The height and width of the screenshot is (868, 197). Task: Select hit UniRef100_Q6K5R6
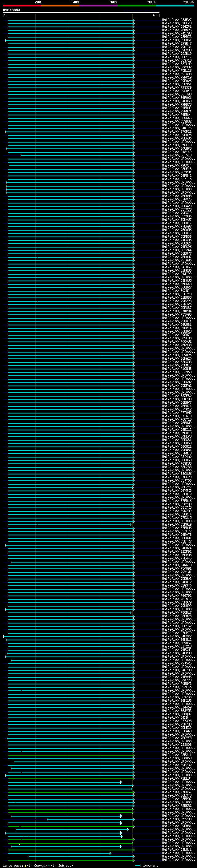[177, 30]
